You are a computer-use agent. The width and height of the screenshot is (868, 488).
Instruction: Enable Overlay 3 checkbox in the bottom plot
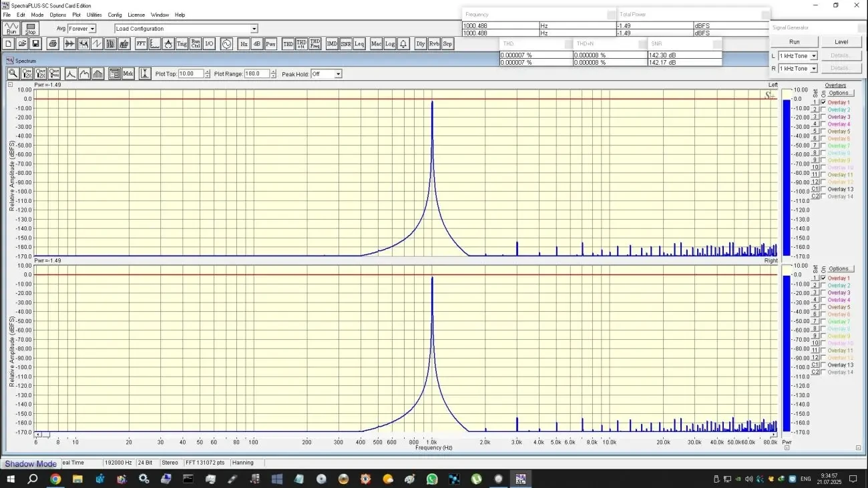coord(823,293)
